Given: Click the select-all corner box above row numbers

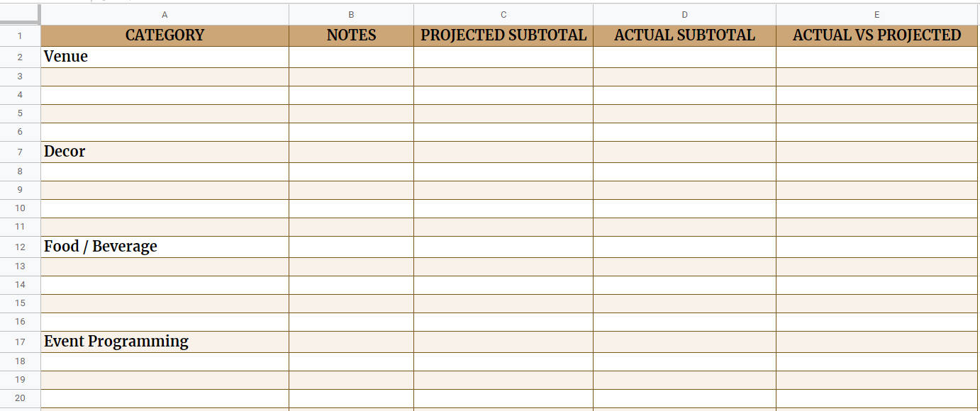Looking at the screenshot, I should (x=21, y=13).
